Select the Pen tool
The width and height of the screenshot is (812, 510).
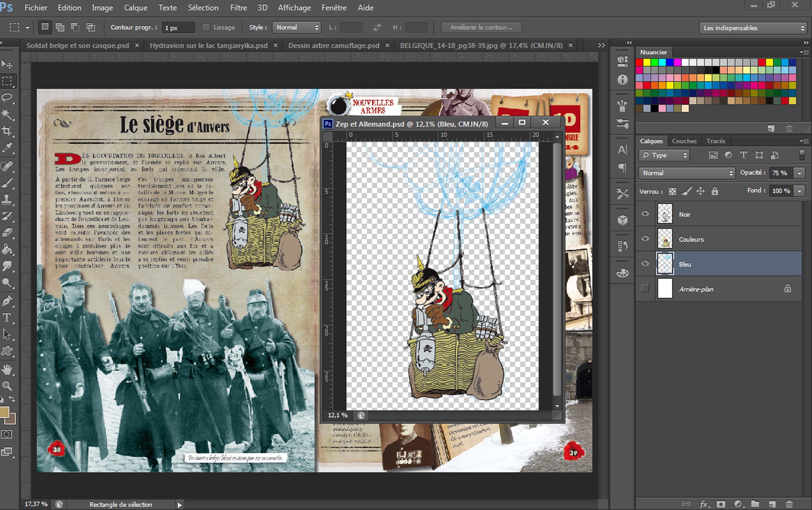coord(7,301)
